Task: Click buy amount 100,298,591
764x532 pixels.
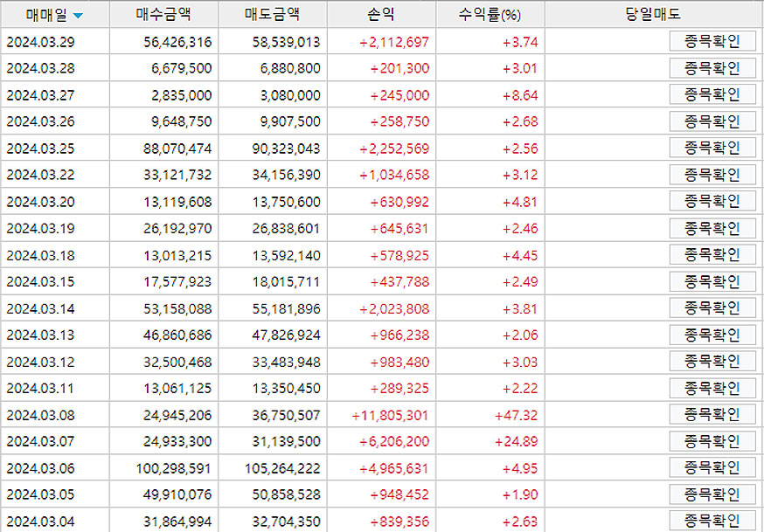Action: (173, 468)
